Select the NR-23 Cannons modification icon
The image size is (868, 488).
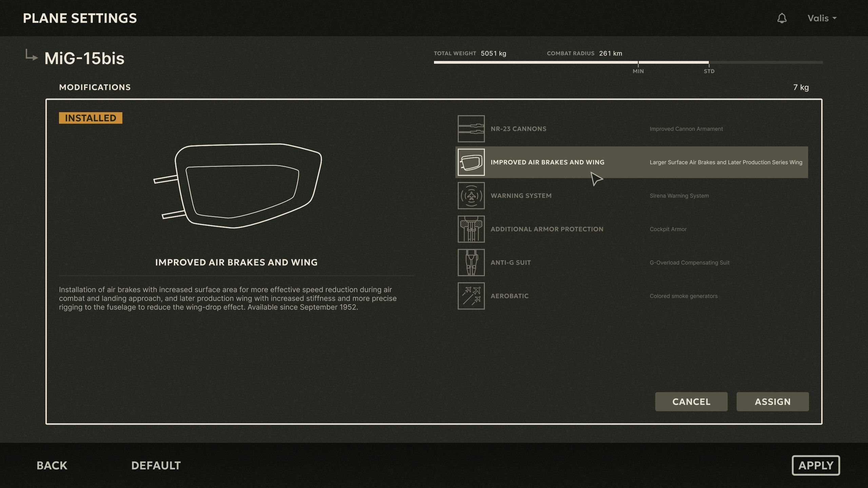[x=471, y=129]
